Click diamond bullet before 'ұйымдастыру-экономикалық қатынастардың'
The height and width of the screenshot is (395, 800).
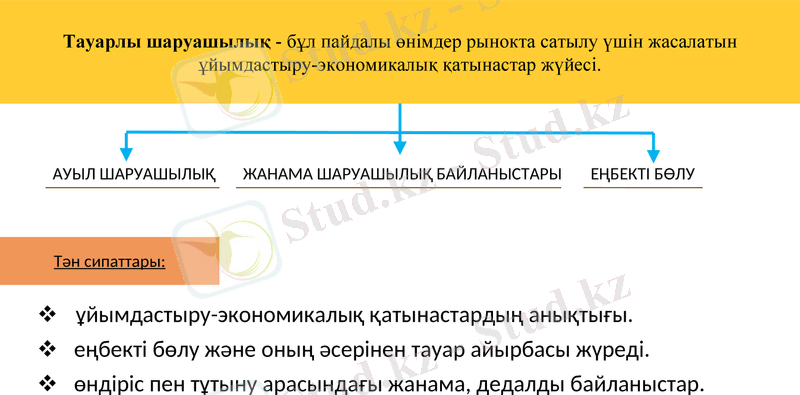point(47,315)
